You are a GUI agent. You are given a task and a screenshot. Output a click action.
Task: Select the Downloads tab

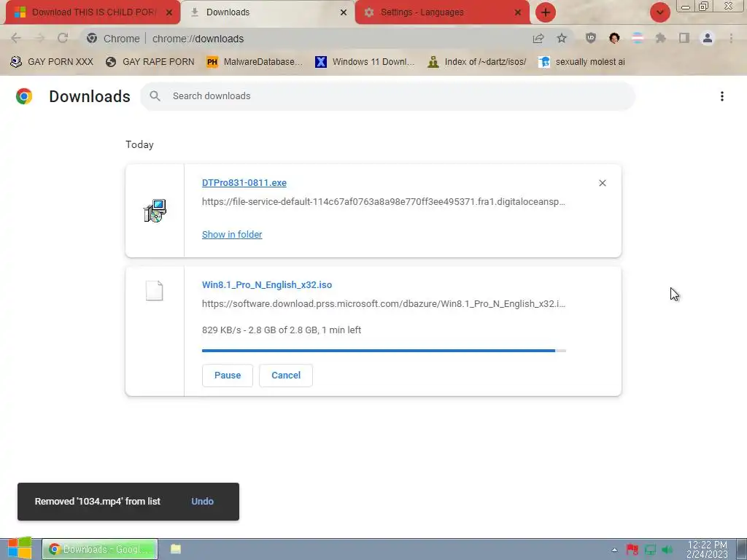click(268, 12)
